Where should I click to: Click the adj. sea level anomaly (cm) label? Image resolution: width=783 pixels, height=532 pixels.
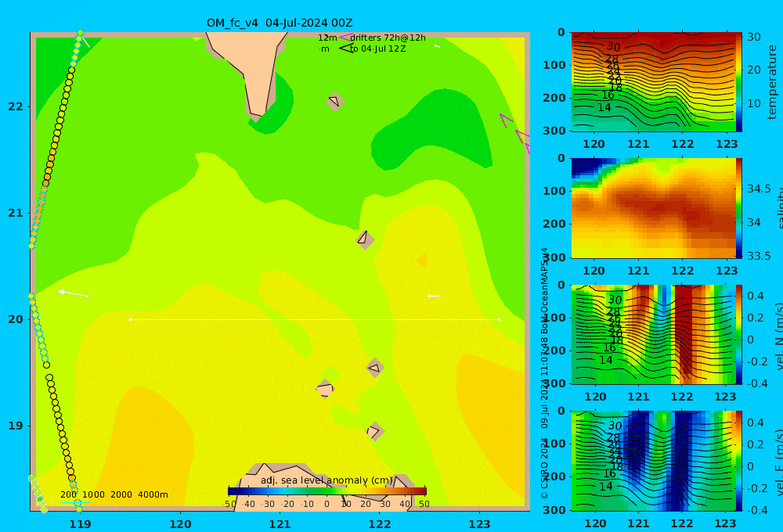click(327, 480)
